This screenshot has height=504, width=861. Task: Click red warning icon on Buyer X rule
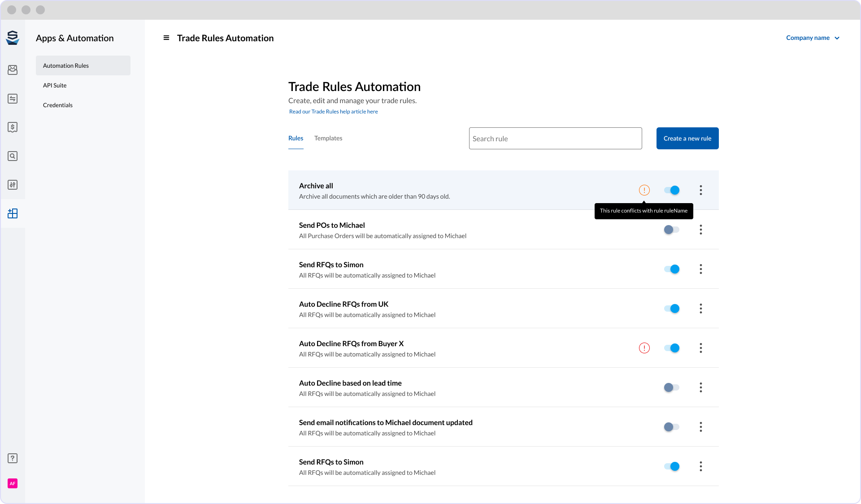pos(644,348)
